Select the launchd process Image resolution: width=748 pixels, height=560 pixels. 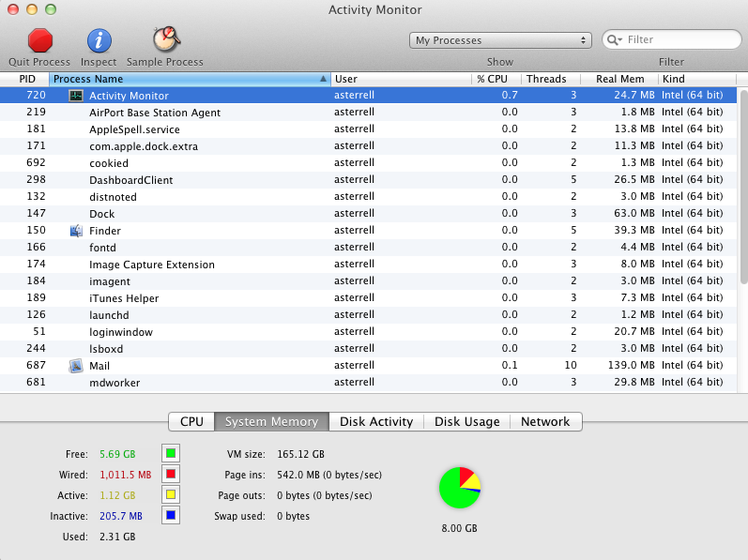[x=368, y=315]
